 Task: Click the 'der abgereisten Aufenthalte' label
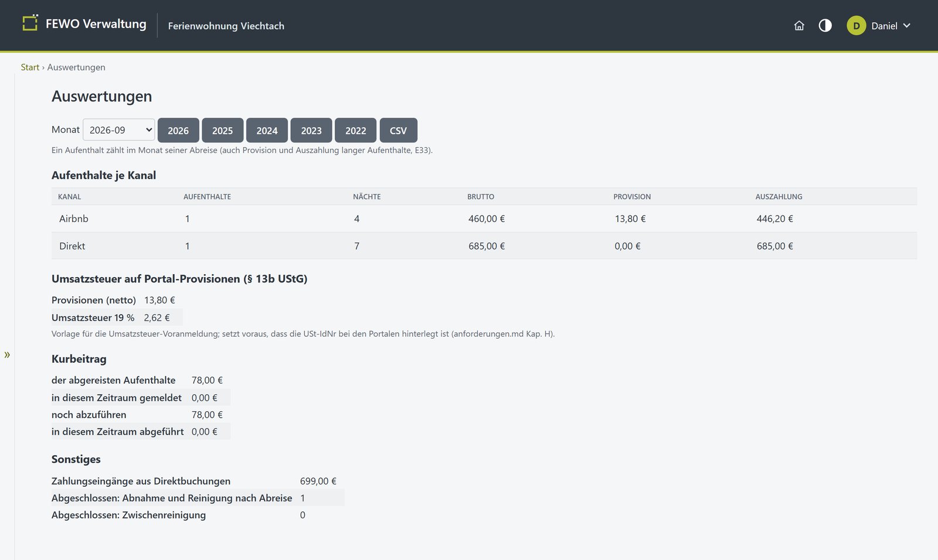coord(114,380)
